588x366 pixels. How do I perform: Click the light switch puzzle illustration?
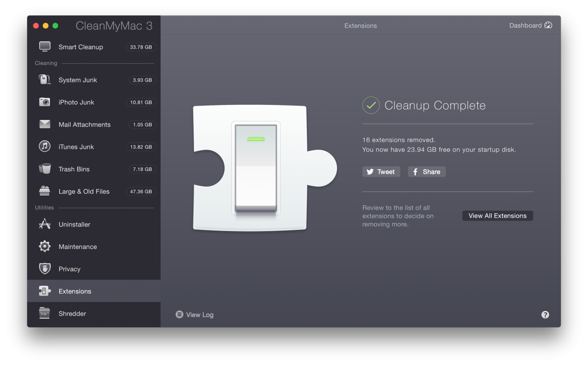click(x=265, y=168)
